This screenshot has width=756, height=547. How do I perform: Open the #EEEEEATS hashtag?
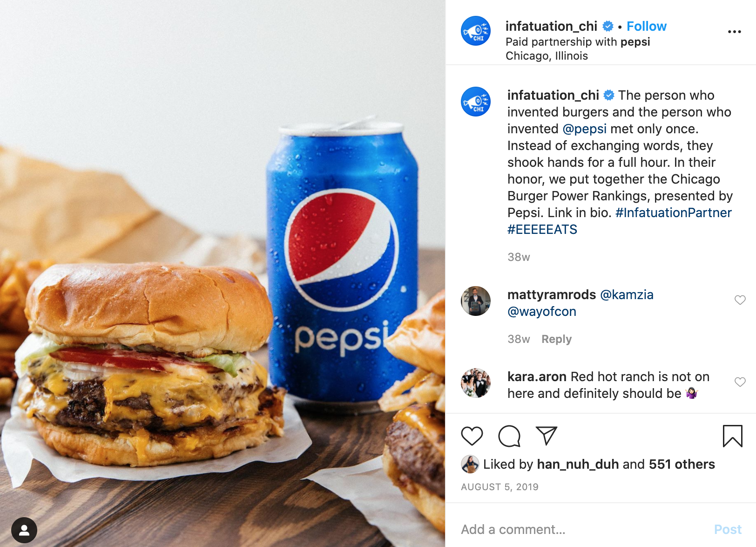click(542, 230)
